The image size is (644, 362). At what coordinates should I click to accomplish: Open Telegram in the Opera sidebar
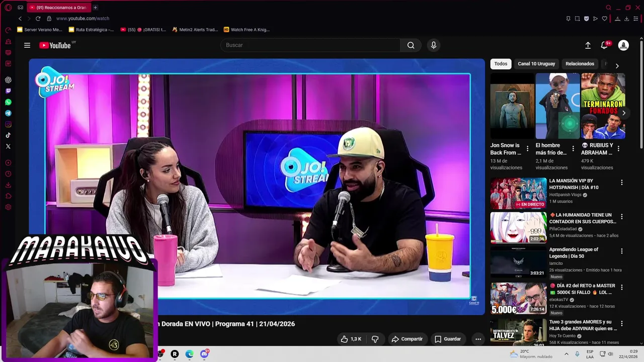[8, 113]
